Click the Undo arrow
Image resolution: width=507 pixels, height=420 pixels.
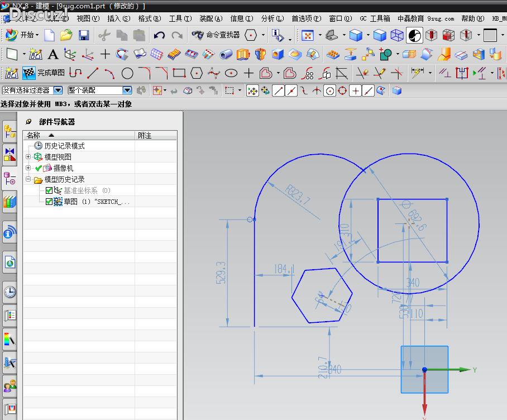point(159,35)
